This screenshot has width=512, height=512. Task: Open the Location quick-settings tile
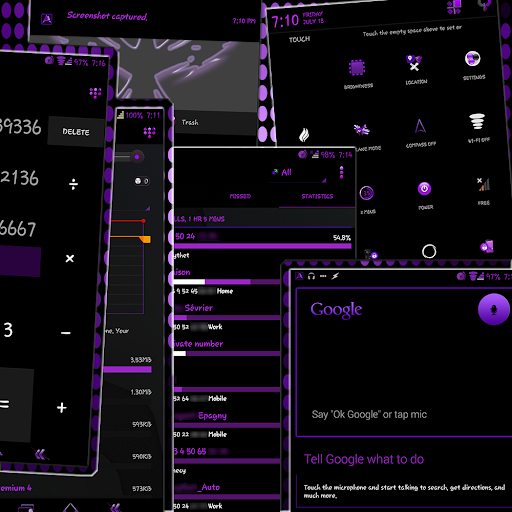tap(414, 63)
